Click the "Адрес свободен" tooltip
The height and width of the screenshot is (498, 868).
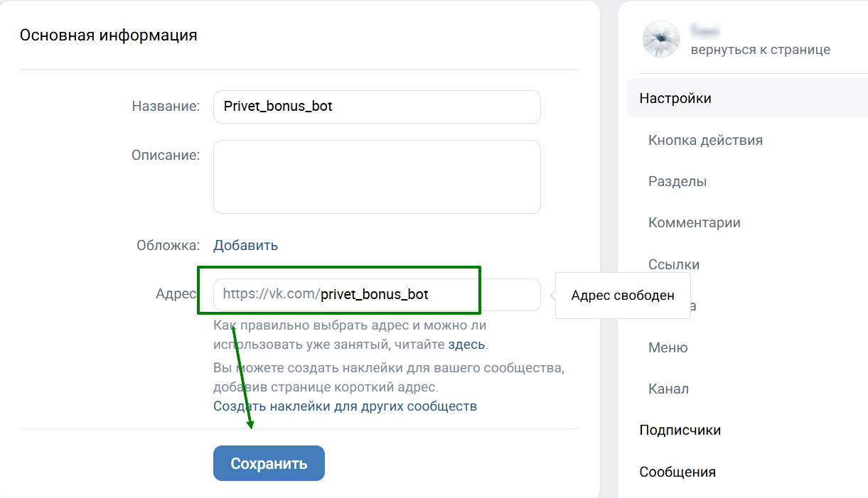tap(623, 296)
